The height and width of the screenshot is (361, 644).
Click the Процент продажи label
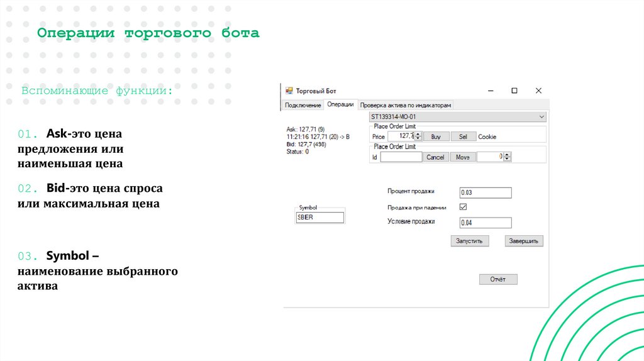click(x=411, y=191)
